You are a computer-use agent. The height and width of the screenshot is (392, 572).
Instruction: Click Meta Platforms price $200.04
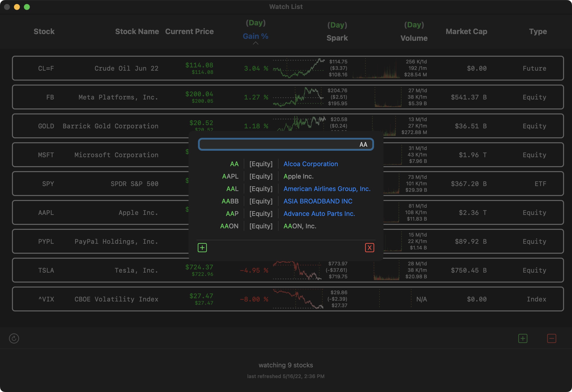(x=199, y=94)
